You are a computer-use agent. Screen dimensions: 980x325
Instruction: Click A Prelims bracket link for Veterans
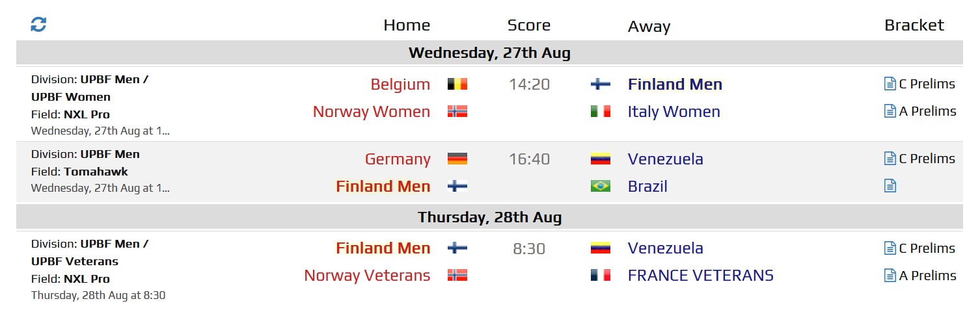(x=927, y=276)
